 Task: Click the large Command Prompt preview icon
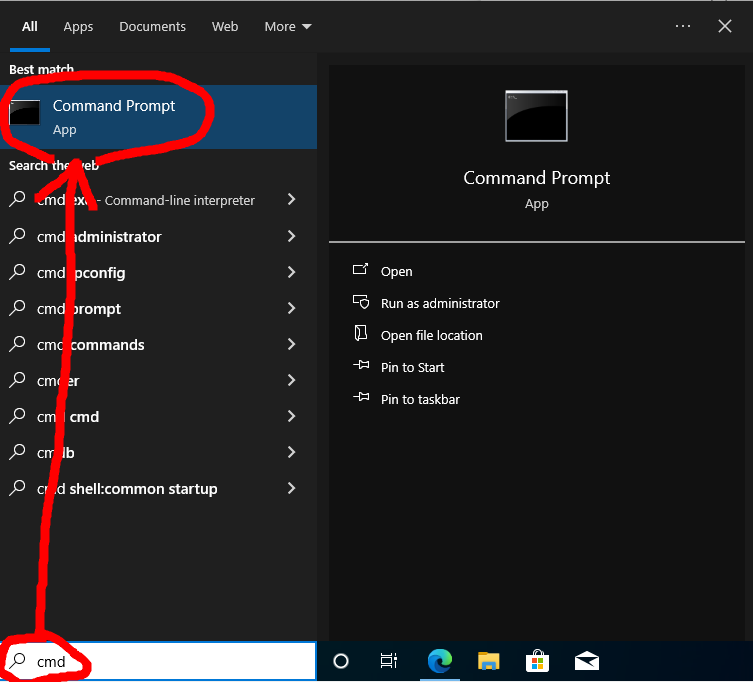tap(536, 116)
